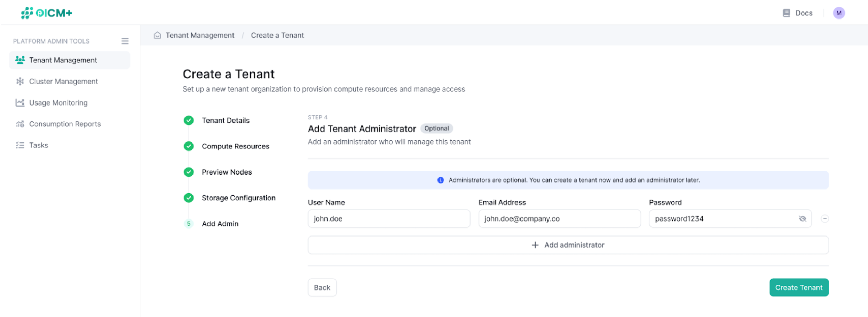
Task: Click Create a Tenant in the breadcrumb
Action: click(277, 35)
